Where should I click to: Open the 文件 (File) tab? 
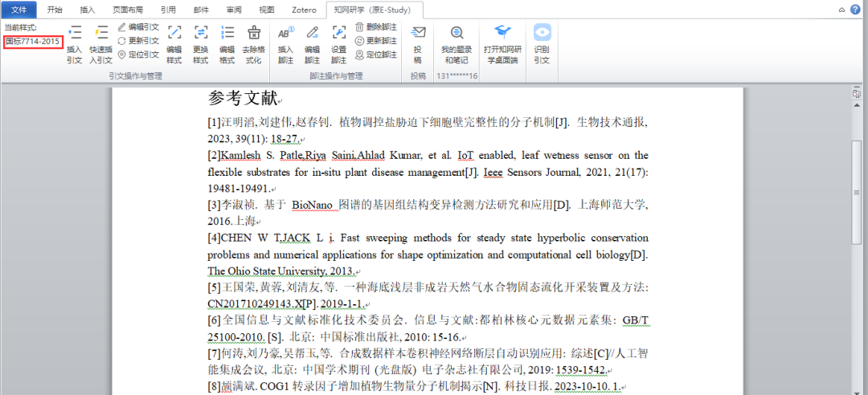pyautogui.click(x=19, y=10)
